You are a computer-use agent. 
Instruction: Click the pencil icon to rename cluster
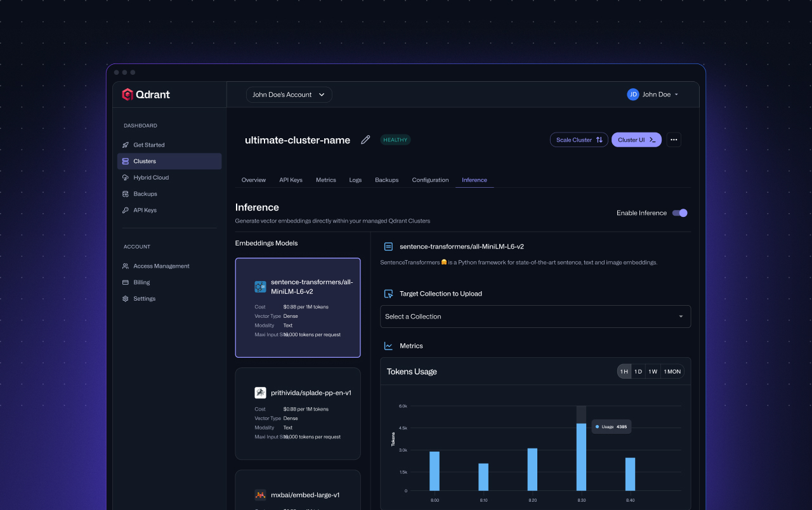click(x=365, y=140)
